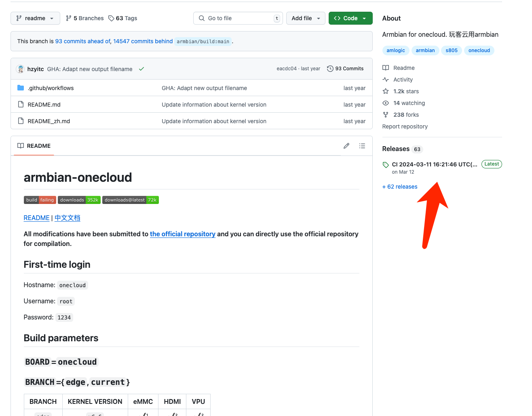Screen dimensions: 532x416
Task: Open the .github/workflows folder
Action: click(x=51, y=88)
